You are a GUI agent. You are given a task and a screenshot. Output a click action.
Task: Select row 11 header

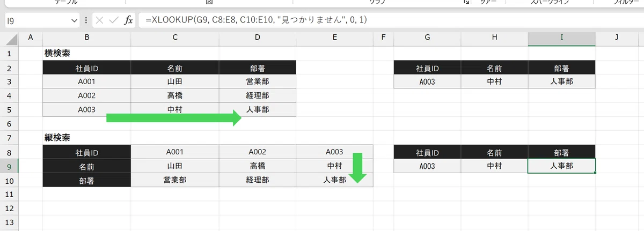(x=10, y=193)
